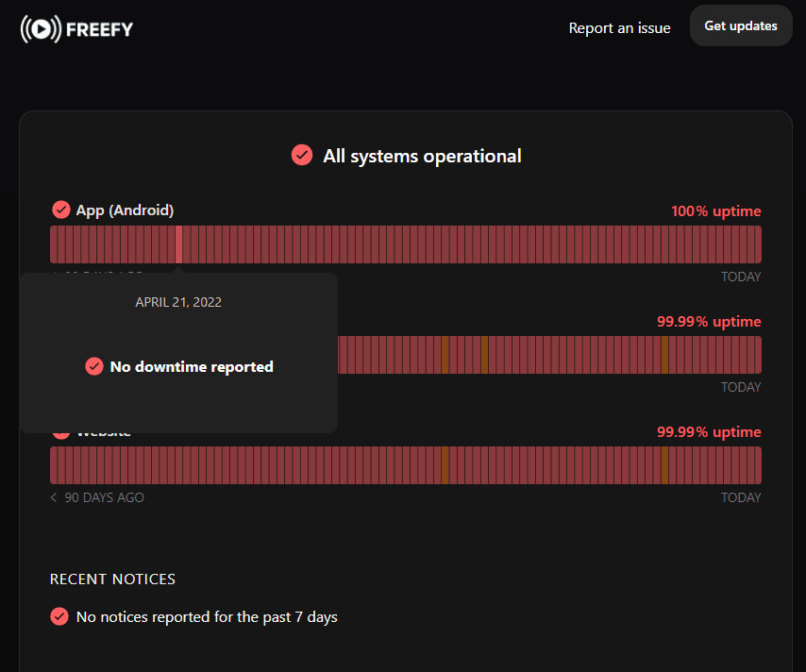Viewport: 806px width, 672px height.
Task: Click the 99.99% uptime label of the middle component
Action: point(709,321)
